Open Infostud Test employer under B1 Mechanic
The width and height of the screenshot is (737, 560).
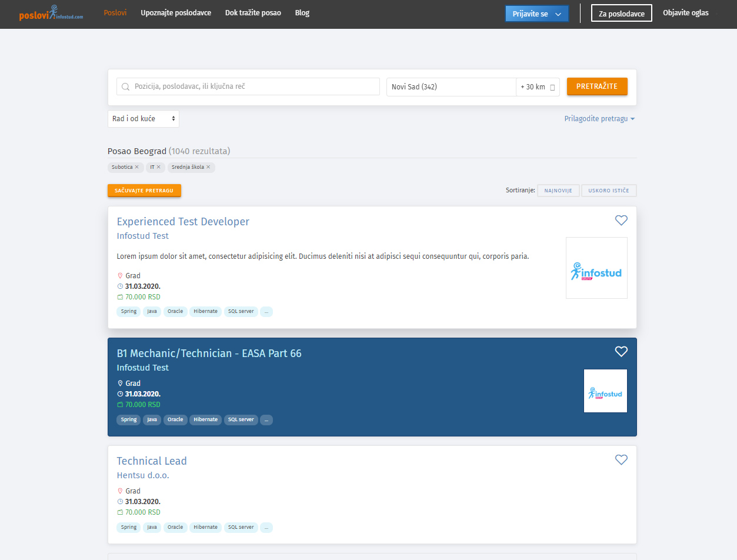click(x=143, y=368)
